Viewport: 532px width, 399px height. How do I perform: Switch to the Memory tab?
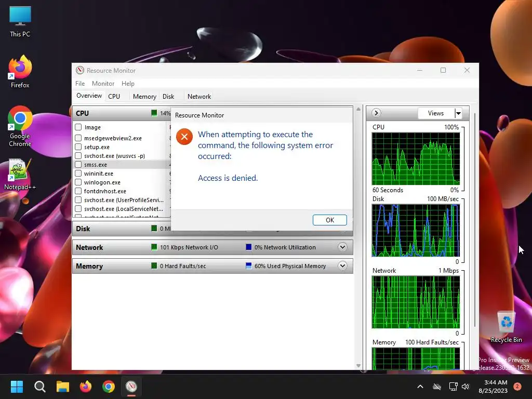[144, 96]
